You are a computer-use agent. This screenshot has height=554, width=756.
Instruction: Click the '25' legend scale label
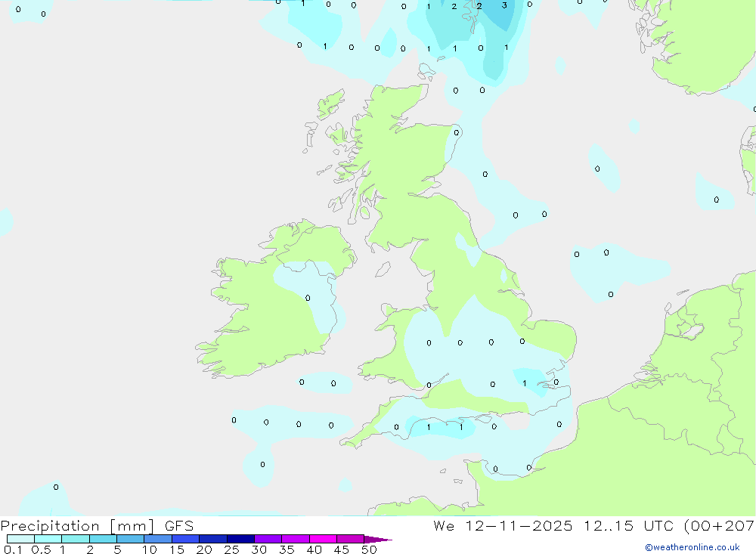click(231, 549)
